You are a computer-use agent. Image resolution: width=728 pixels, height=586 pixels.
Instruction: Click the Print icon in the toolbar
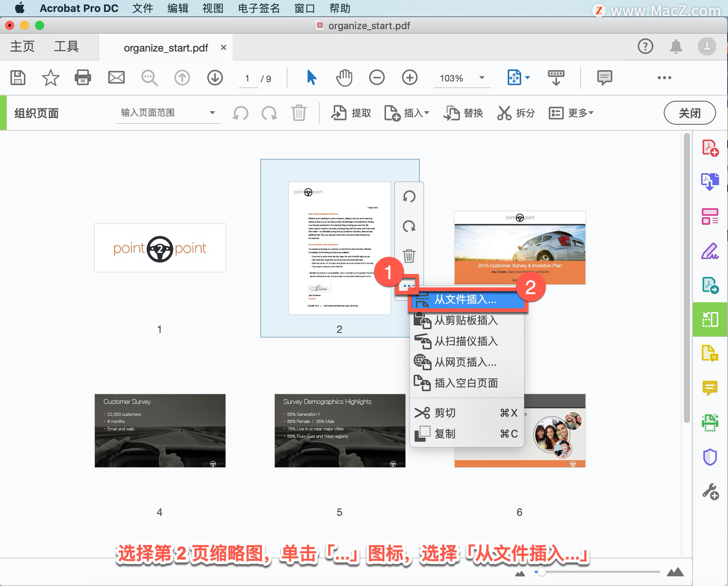83,78
